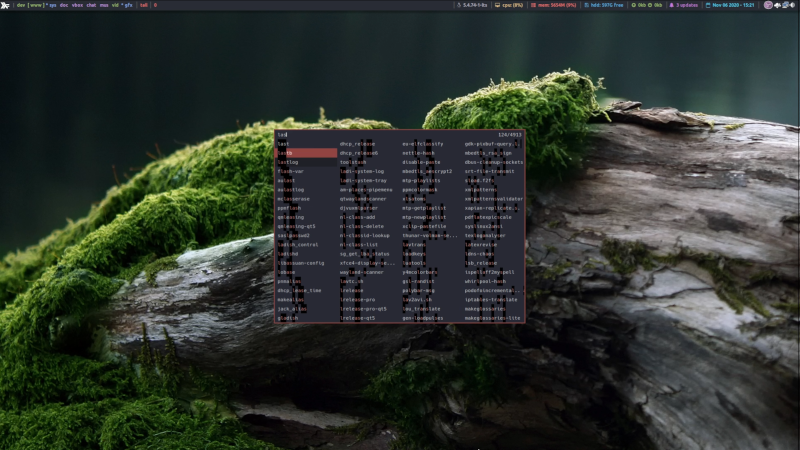This screenshot has width=800, height=450.
Task: Switch to the chat workspace
Action: pos(92,5)
